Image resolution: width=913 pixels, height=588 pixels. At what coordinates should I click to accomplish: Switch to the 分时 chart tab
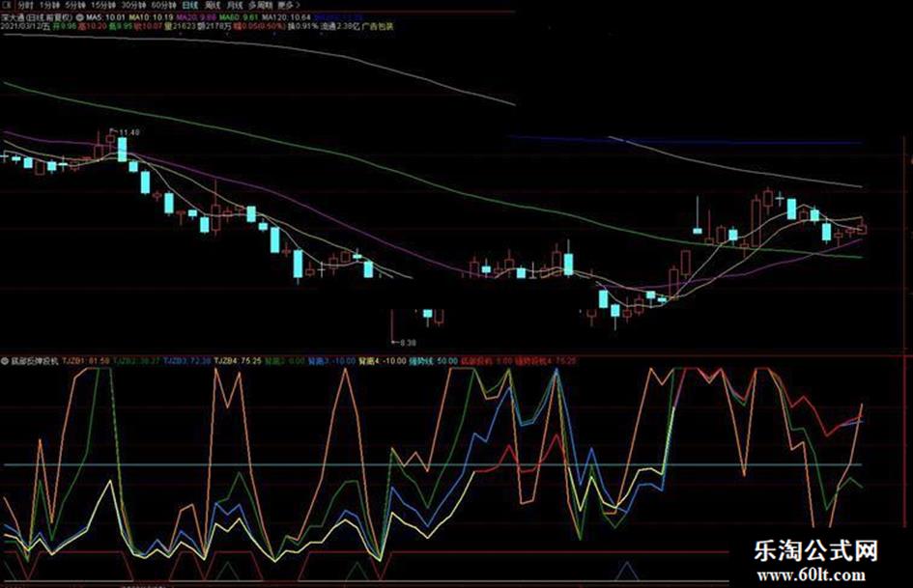point(26,5)
